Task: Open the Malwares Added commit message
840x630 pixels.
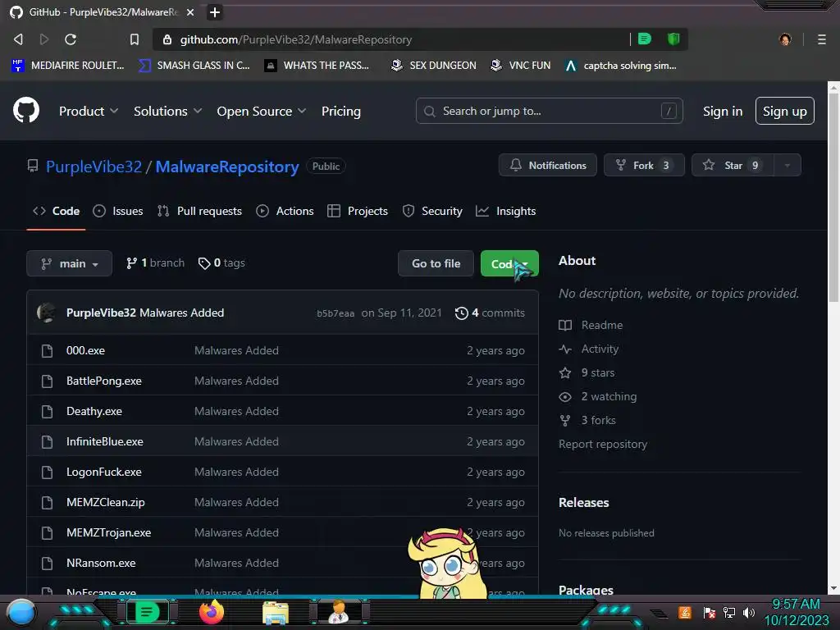Action: coord(181,313)
